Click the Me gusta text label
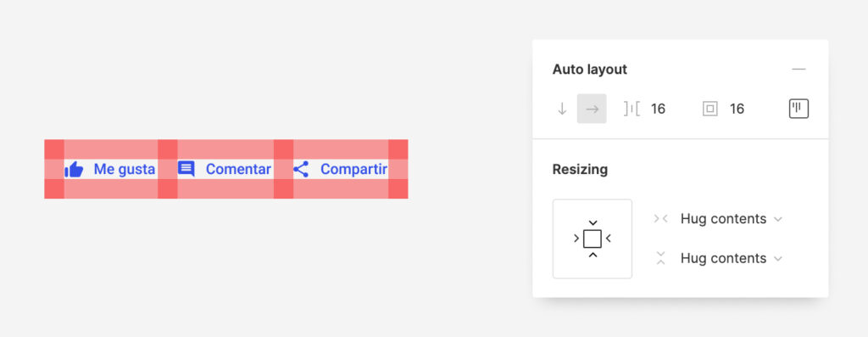This screenshot has height=337, width=868. tap(124, 169)
